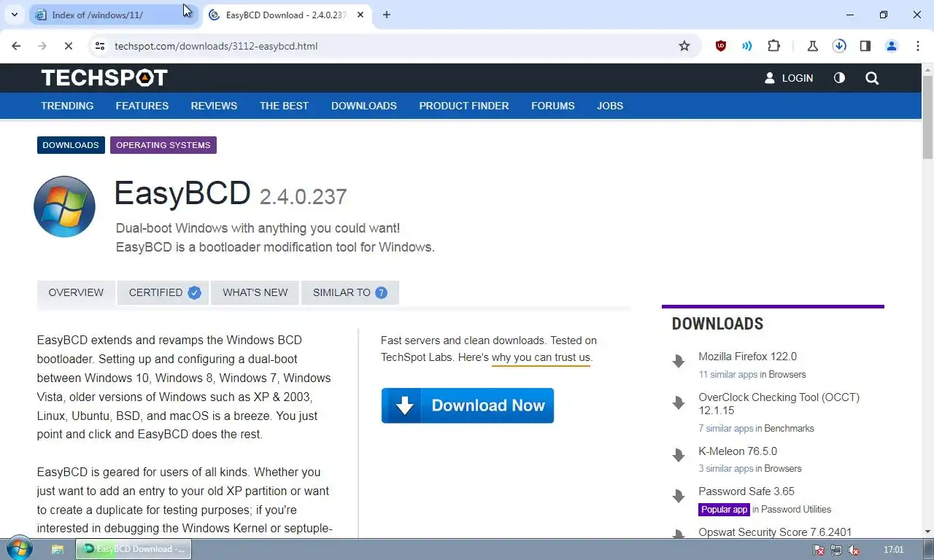
Task: Follow the 'why you can trust us' link
Action: tap(541, 357)
